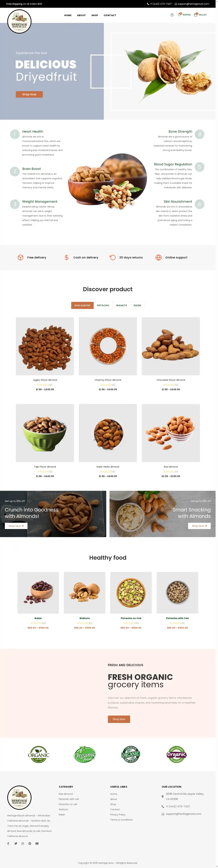
Task: Open the Contact menu item
Action: click(x=110, y=15)
